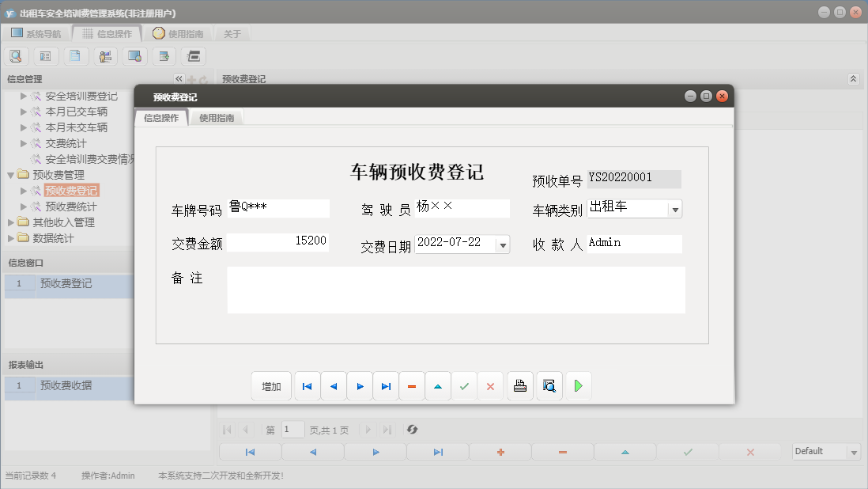Open the 交费日期 date picker
Screen dimensions: 868x489
pyautogui.click(x=501, y=244)
